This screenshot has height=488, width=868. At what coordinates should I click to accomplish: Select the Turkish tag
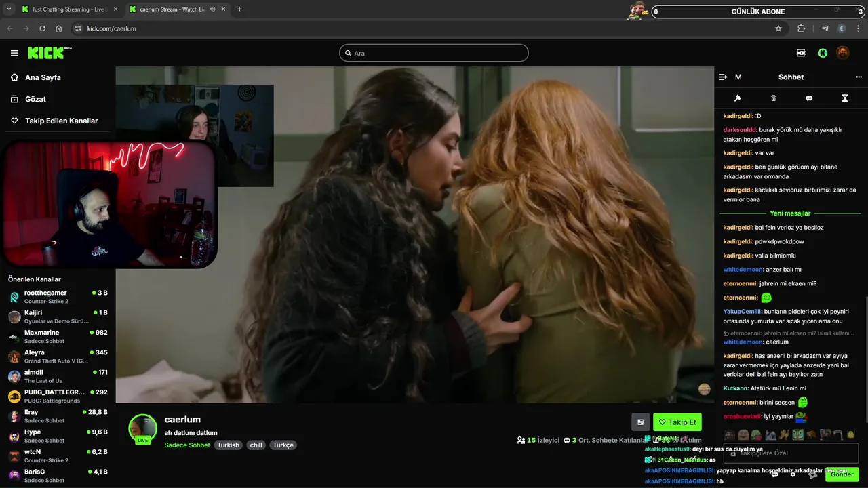click(229, 445)
